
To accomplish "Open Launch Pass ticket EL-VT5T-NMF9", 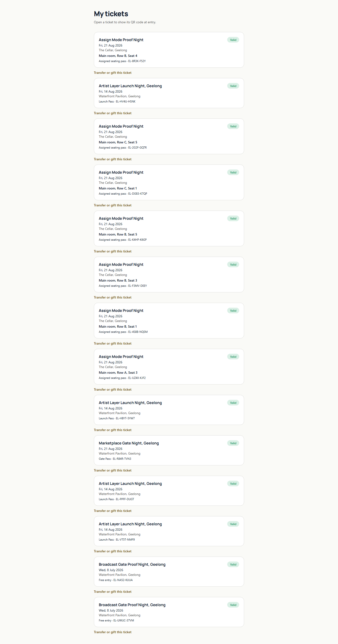I will [169, 531].
